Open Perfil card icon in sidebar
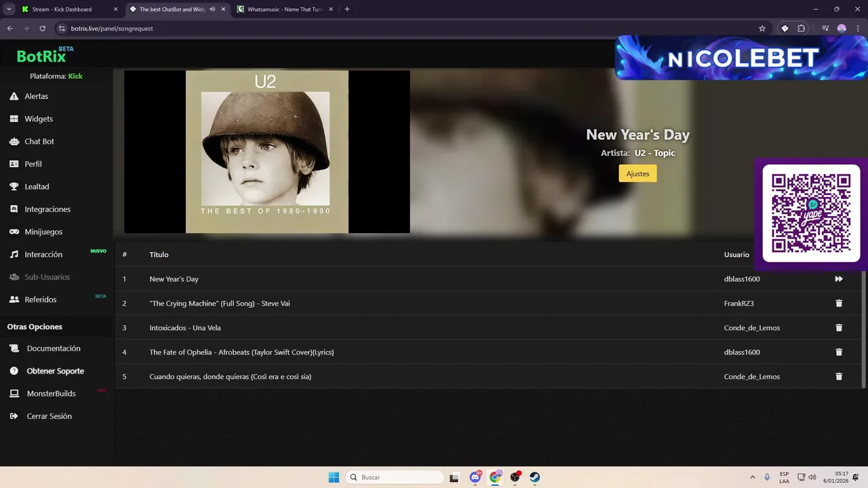The image size is (868, 488). [14, 164]
